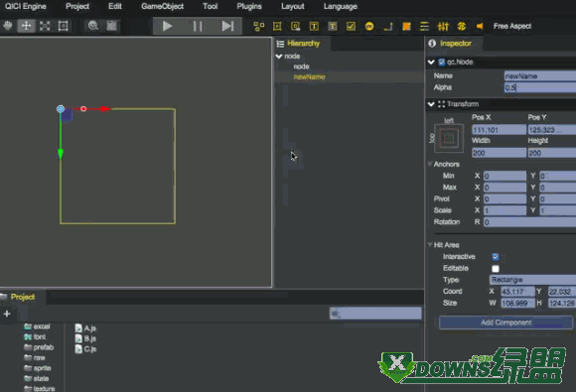This screenshot has width=576, height=392.
Task: Enable the Editable checkbox
Action: click(496, 268)
